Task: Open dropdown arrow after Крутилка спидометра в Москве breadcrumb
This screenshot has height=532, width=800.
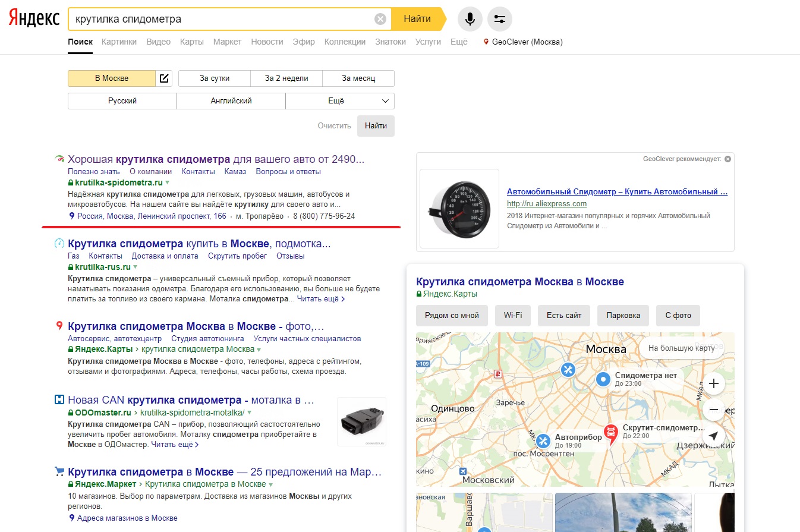Action: click(x=270, y=485)
